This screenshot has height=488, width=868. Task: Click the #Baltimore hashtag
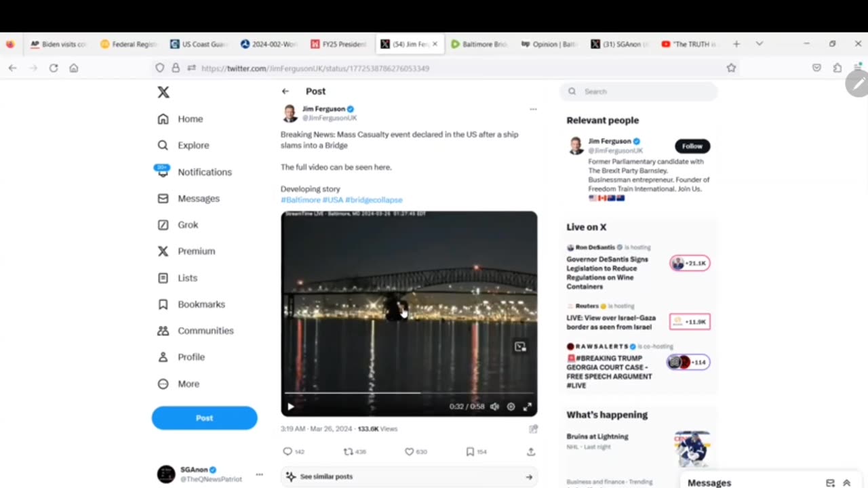(x=300, y=200)
